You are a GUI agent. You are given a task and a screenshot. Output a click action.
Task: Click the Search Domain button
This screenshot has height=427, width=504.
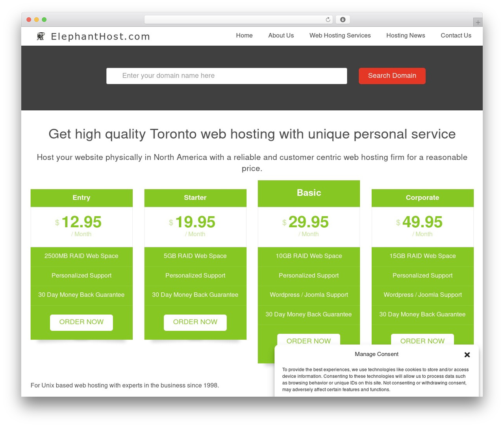coord(392,76)
